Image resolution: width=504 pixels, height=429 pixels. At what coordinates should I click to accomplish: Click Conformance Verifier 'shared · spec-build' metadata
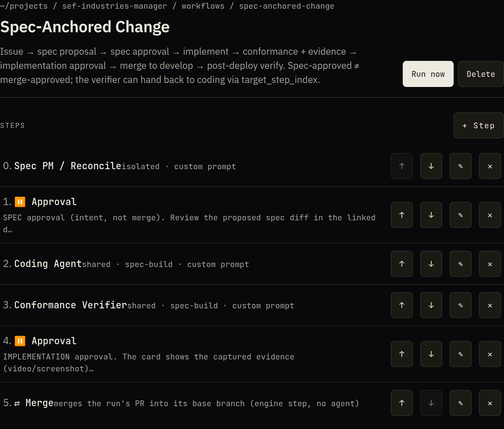(211, 306)
